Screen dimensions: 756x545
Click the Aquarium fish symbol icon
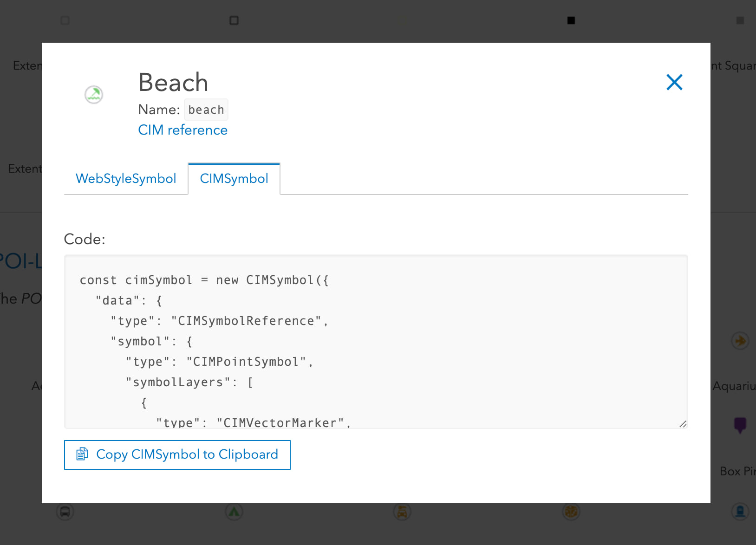pos(740,341)
